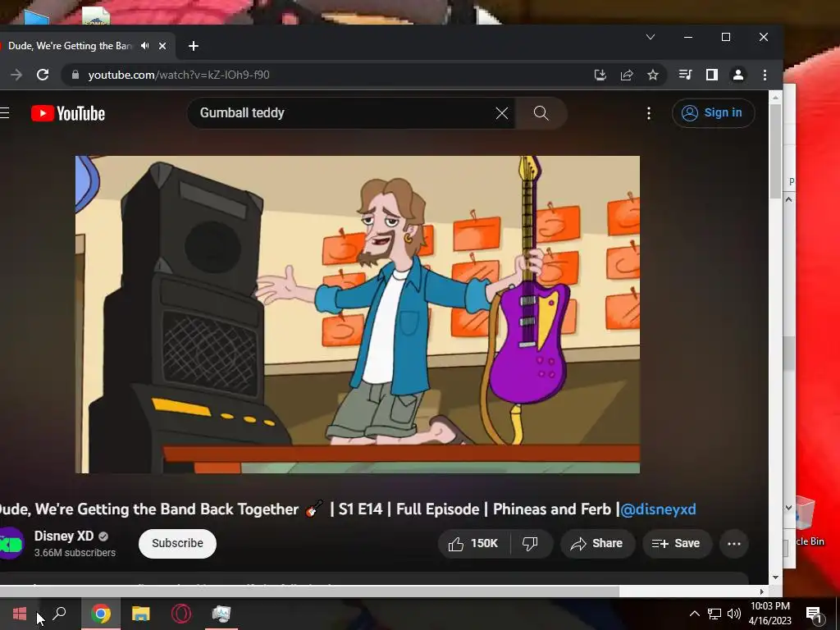Subscribe to Disney XD

pyautogui.click(x=177, y=544)
